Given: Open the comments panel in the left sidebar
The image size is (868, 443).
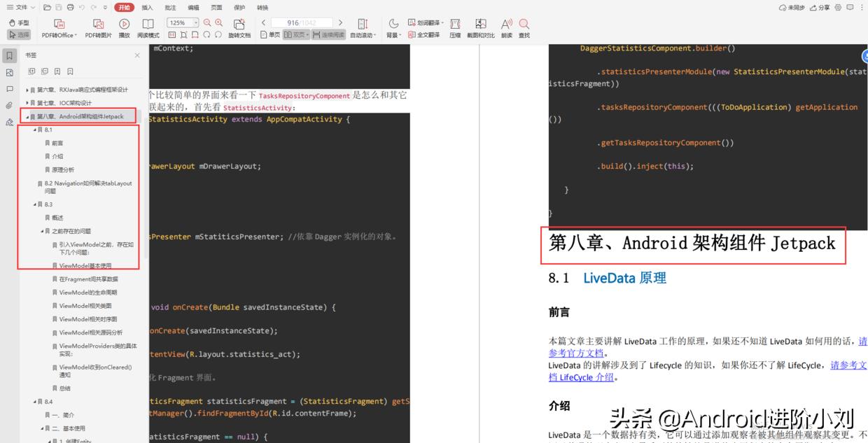Looking at the screenshot, I should pyautogui.click(x=9, y=90).
